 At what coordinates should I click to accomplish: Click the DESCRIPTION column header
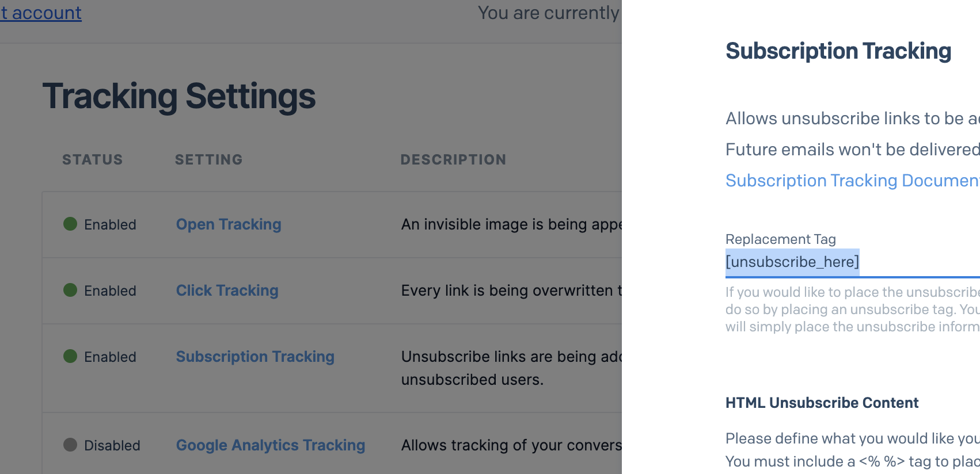(453, 159)
